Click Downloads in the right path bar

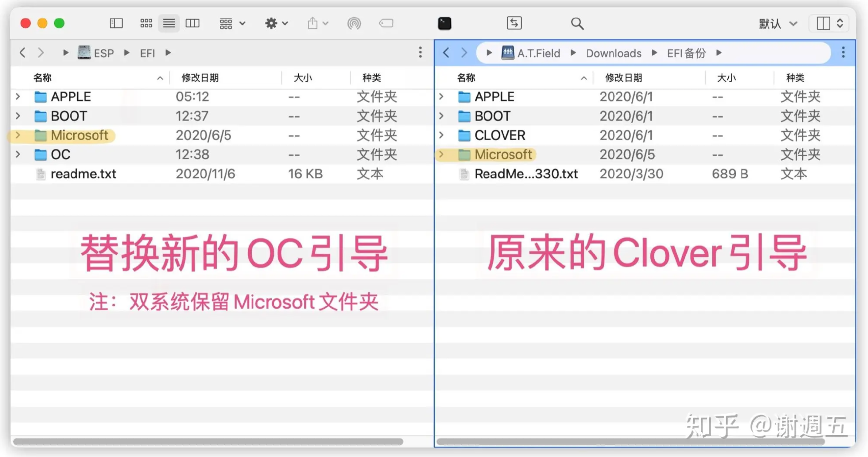coord(613,53)
